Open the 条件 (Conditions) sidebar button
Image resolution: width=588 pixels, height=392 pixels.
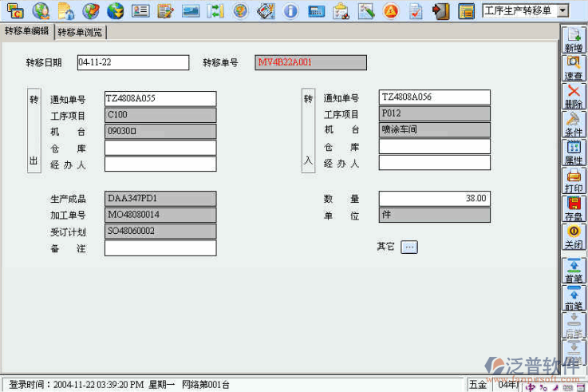pos(573,124)
